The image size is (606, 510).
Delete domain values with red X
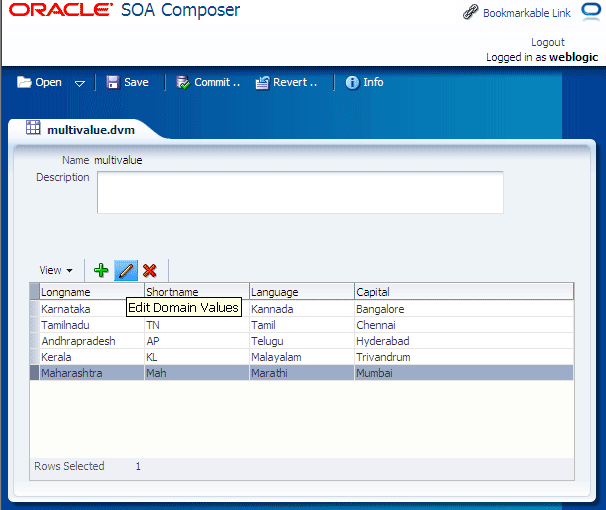click(x=150, y=270)
